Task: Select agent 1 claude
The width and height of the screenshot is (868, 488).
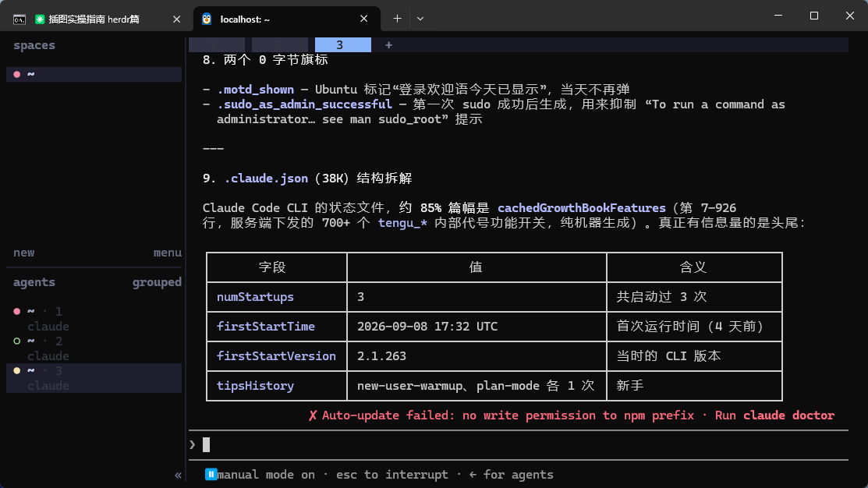Action: pos(94,319)
